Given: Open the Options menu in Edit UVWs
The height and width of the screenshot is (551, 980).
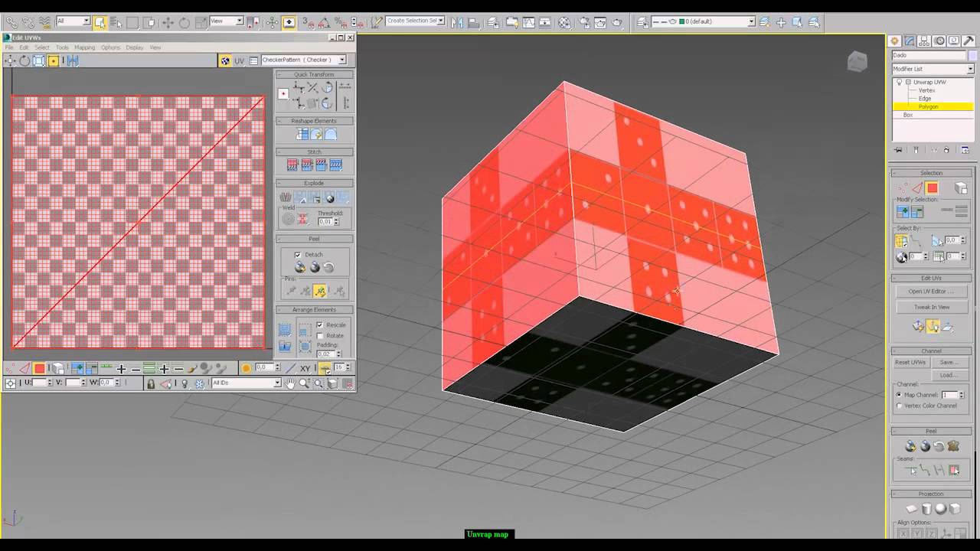Looking at the screenshot, I should [111, 47].
